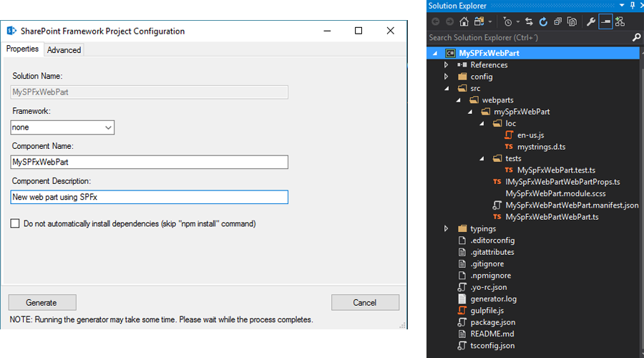Maximize the SharePoint Framework configuration dialog

tap(358, 31)
